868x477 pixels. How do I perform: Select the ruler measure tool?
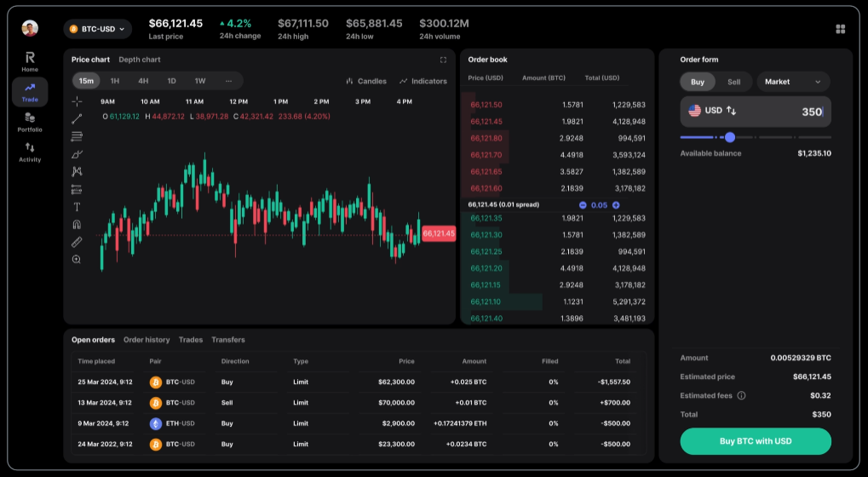click(77, 242)
